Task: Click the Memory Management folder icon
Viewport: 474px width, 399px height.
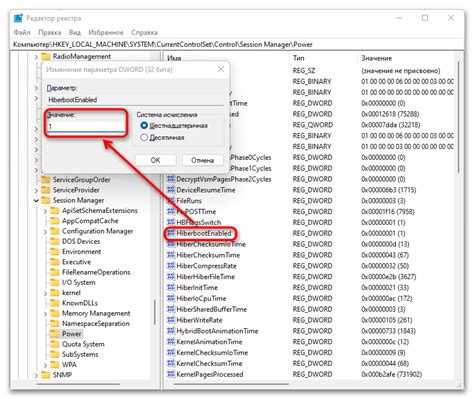Action: point(55,313)
